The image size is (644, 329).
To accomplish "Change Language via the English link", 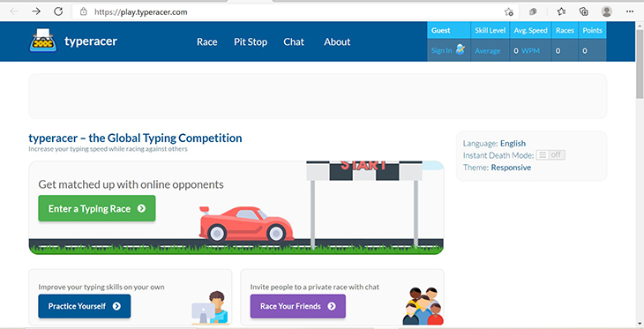I will pos(513,144).
